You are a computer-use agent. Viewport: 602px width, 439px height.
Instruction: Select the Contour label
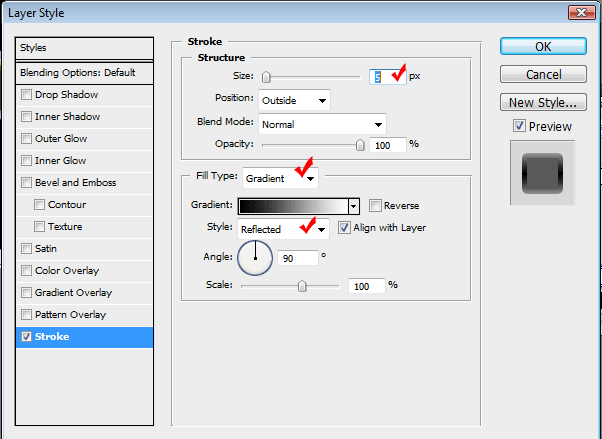[x=67, y=204]
